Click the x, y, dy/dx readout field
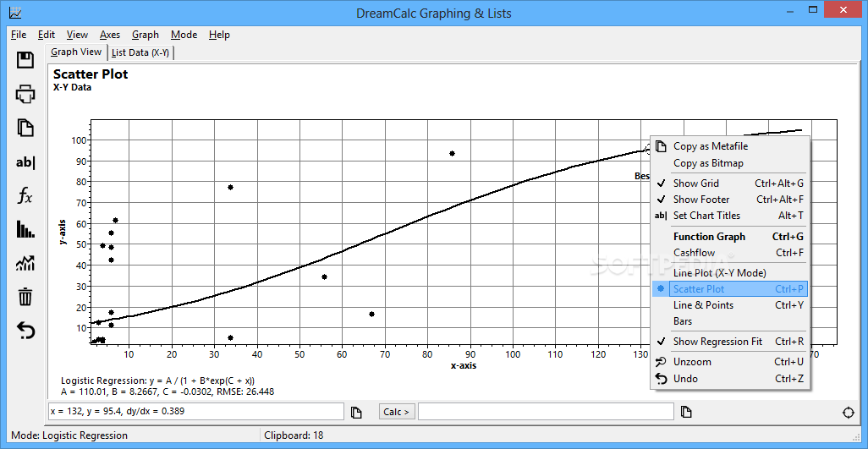 coord(196,412)
